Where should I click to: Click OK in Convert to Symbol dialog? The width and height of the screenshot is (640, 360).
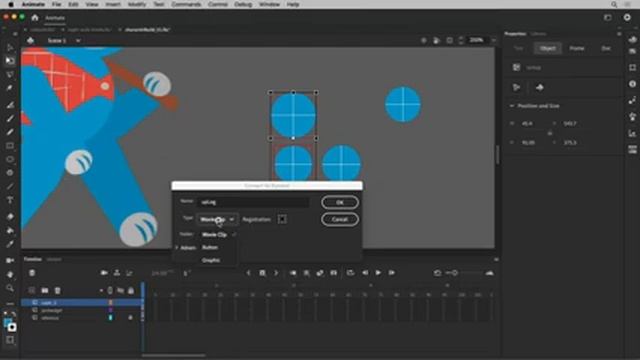tap(340, 202)
